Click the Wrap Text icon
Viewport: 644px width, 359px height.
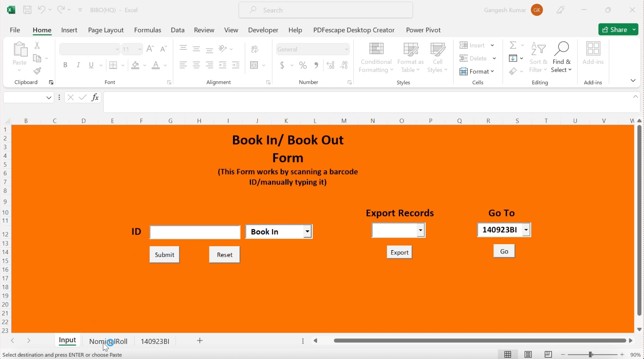254,49
